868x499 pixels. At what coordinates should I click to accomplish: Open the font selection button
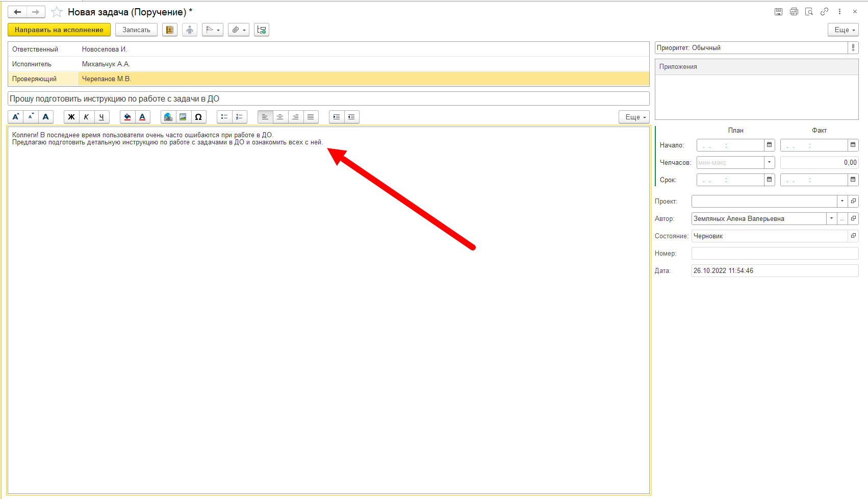[46, 117]
